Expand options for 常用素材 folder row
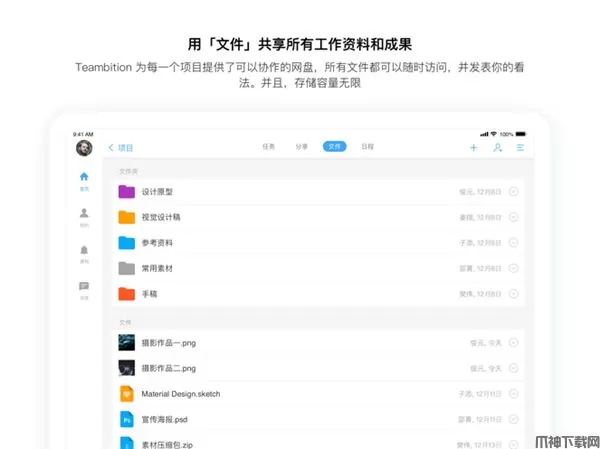This screenshot has height=449, width=600. click(x=514, y=268)
